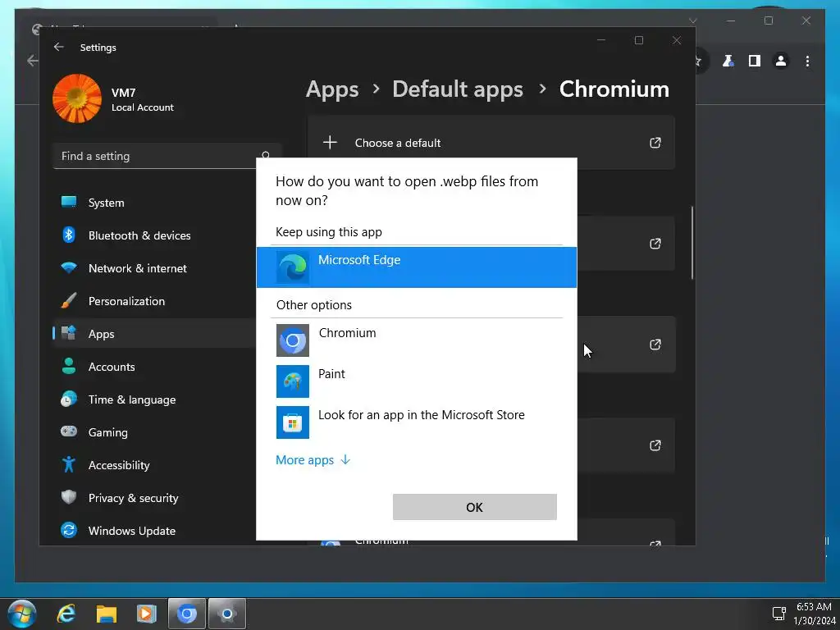Click the Find a setting search box
Image resolution: width=840 pixels, height=630 pixels.
click(167, 156)
